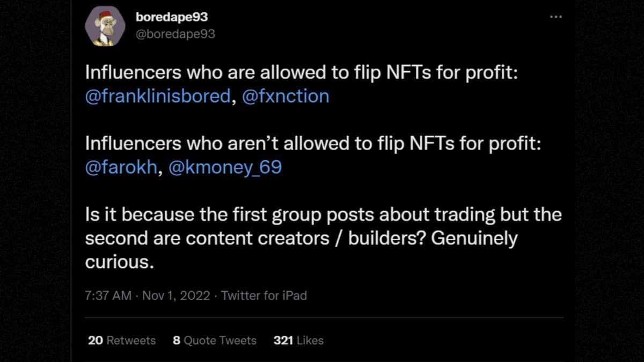Expand the tweet options via ellipsis
Screen dimensions: 644x362
point(556,17)
